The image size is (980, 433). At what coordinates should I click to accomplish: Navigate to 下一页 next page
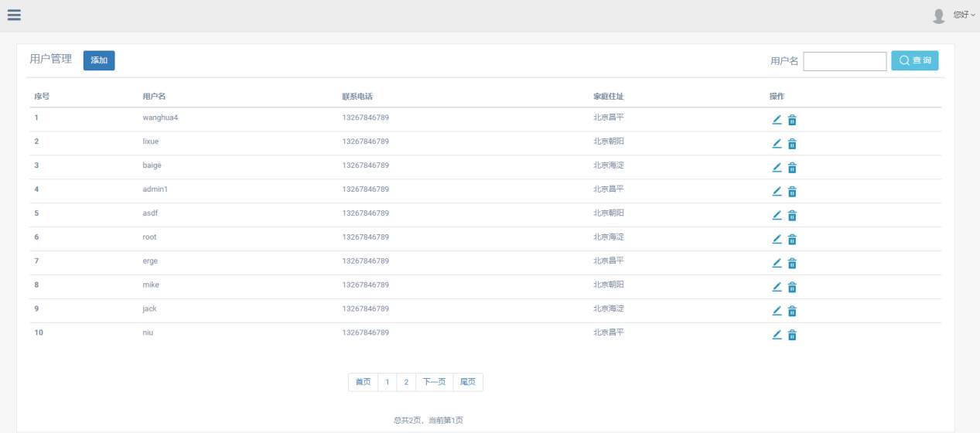434,382
